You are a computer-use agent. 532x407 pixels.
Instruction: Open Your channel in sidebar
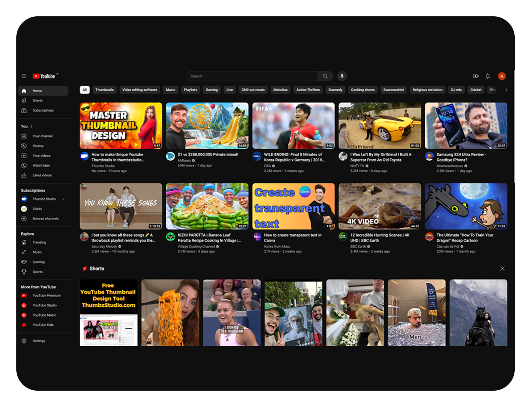(43, 136)
